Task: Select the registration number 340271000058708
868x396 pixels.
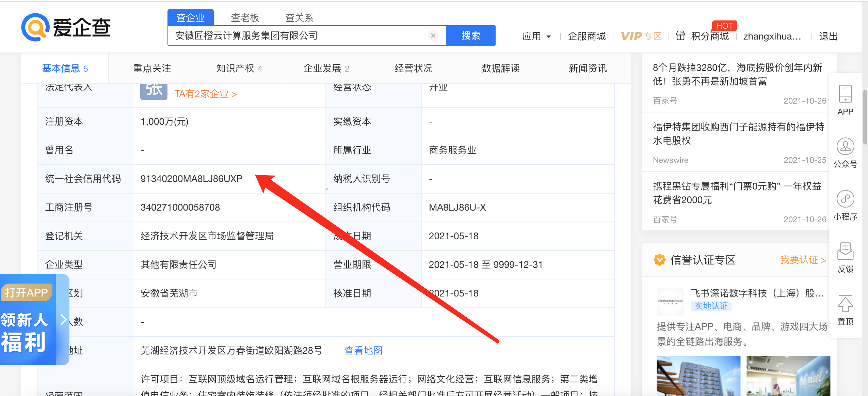Action: [x=180, y=207]
